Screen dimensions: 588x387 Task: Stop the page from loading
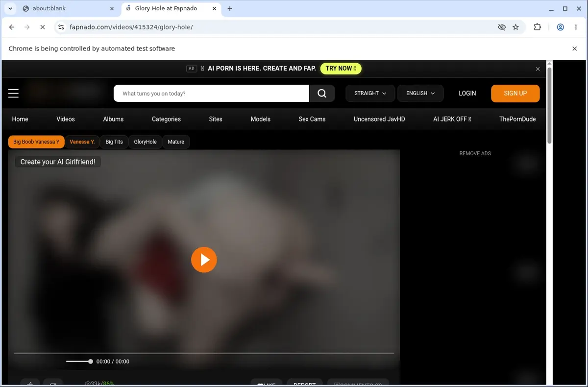pyautogui.click(x=43, y=27)
